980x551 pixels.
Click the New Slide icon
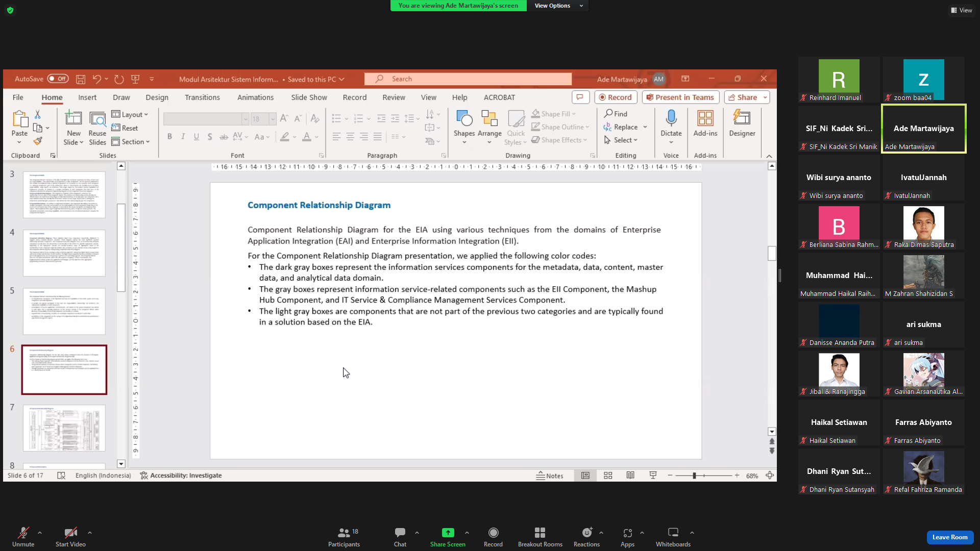[73, 118]
